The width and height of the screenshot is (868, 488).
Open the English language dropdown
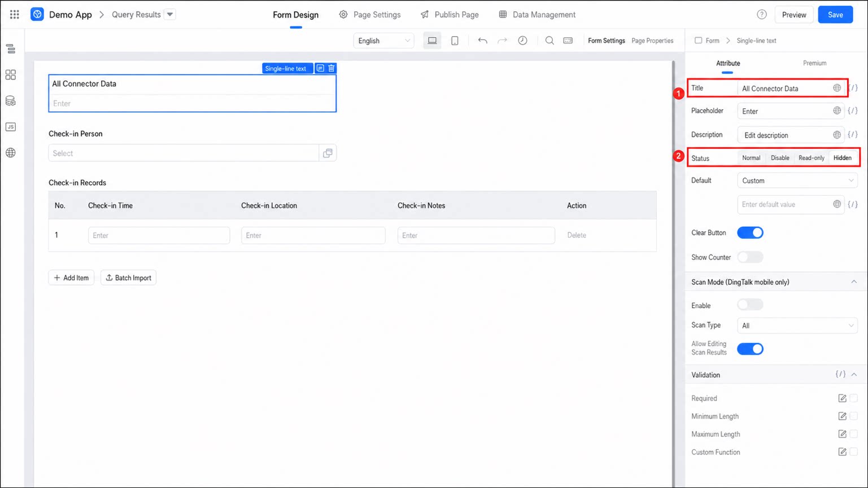coord(384,41)
